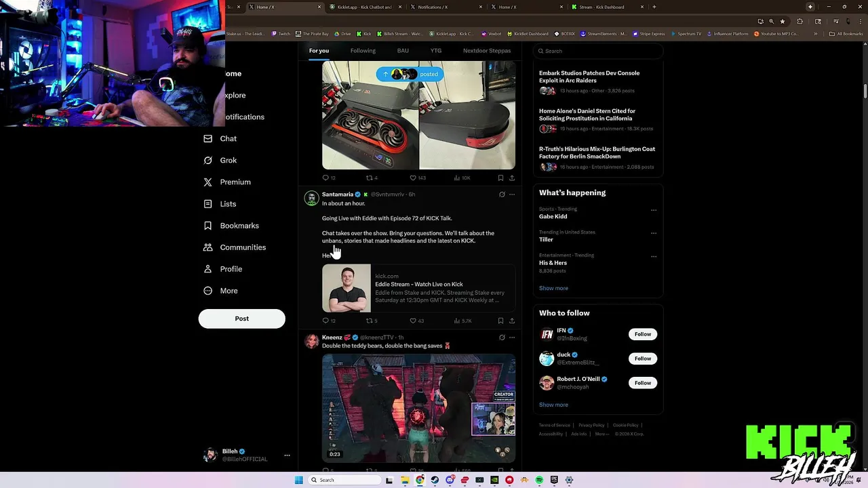
Task: Open the StreamElements bookmark
Action: [604, 34]
